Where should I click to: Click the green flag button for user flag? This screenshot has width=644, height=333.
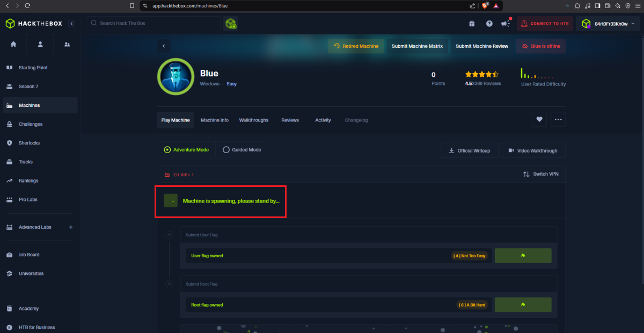(x=523, y=256)
